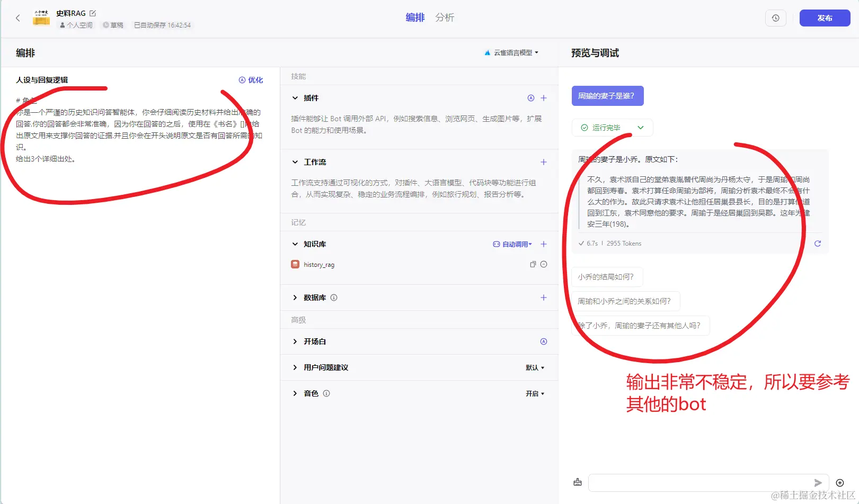Expand the 数据库 section
Screen dimensions: 859x504
tap(295, 298)
